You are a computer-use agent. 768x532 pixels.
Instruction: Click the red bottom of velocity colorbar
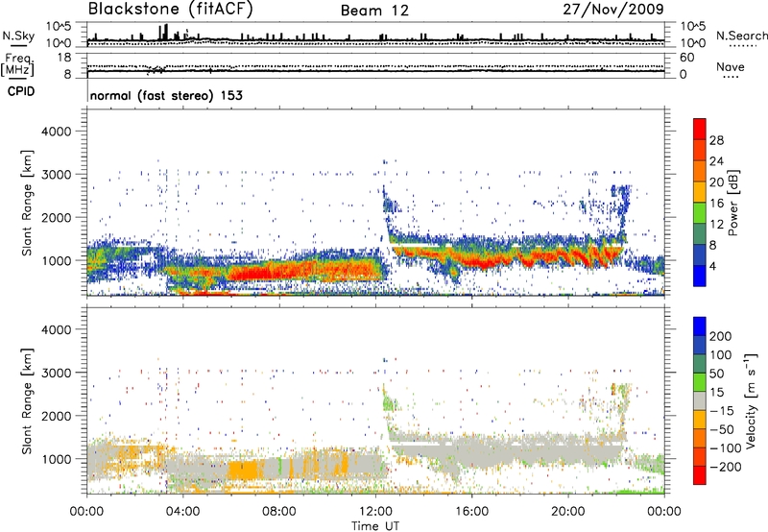pyautogui.click(x=700, y=475)
